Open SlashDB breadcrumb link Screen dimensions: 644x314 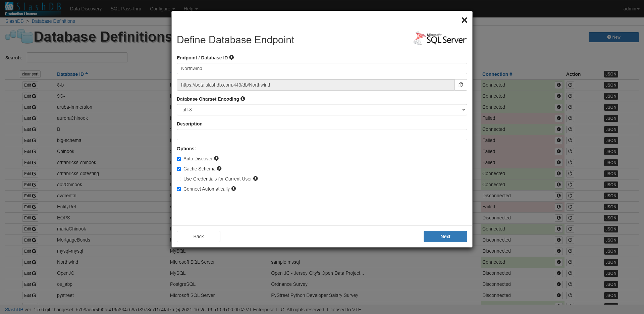14,21
